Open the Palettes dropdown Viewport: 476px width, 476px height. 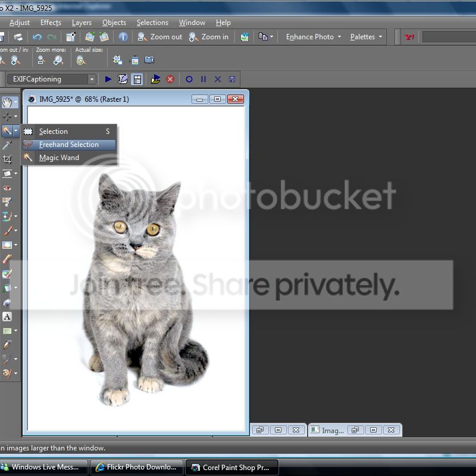(366, 37)
